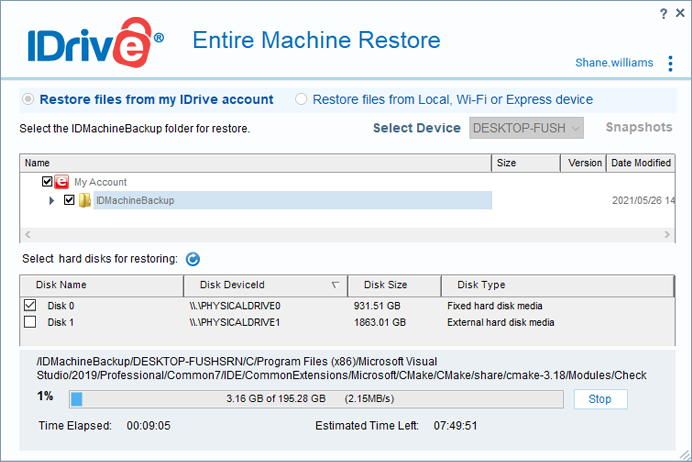Expand the IDMachineBackup folder
This screenshot has height=462, width=692.
[x=52, y=200]
